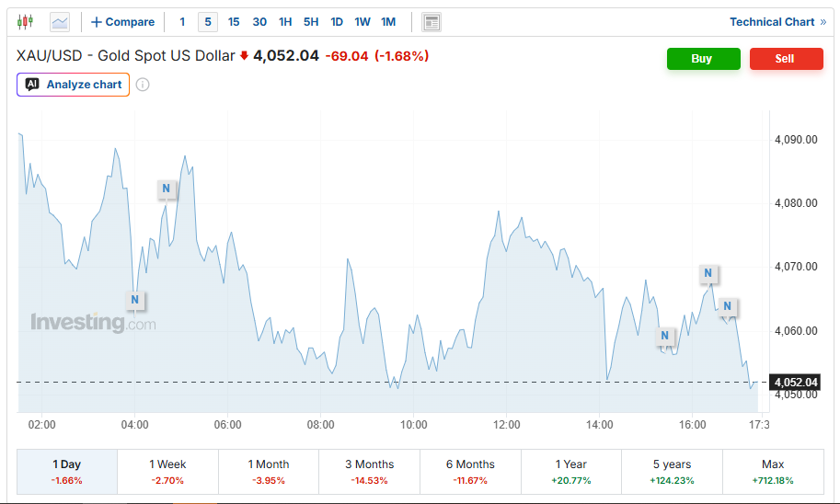Screen dimensions: 840x504
Task: Open the lowest news marker near 15:30
Action: 665,336
